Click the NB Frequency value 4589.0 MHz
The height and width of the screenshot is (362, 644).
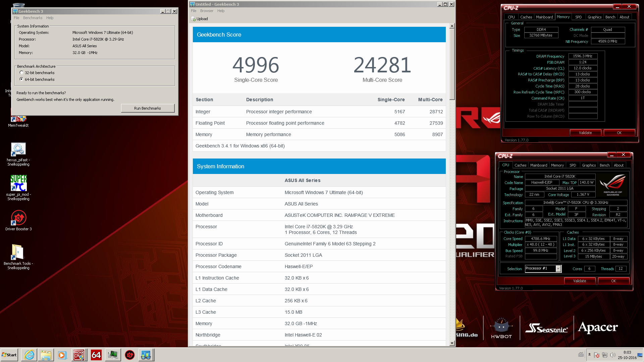608,42
